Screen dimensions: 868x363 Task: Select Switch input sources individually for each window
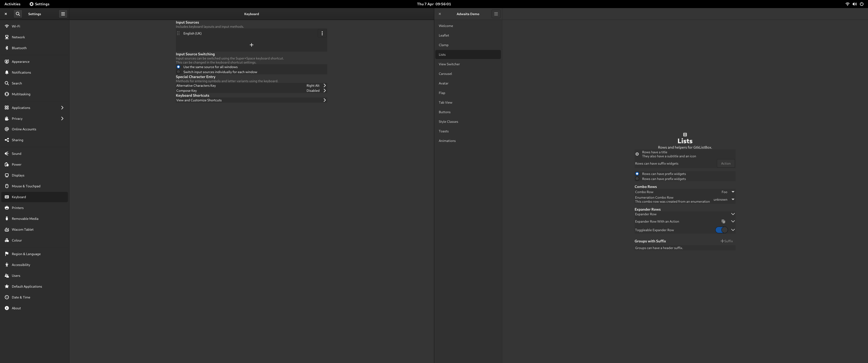pyautogui.click(x=179, y=72)
